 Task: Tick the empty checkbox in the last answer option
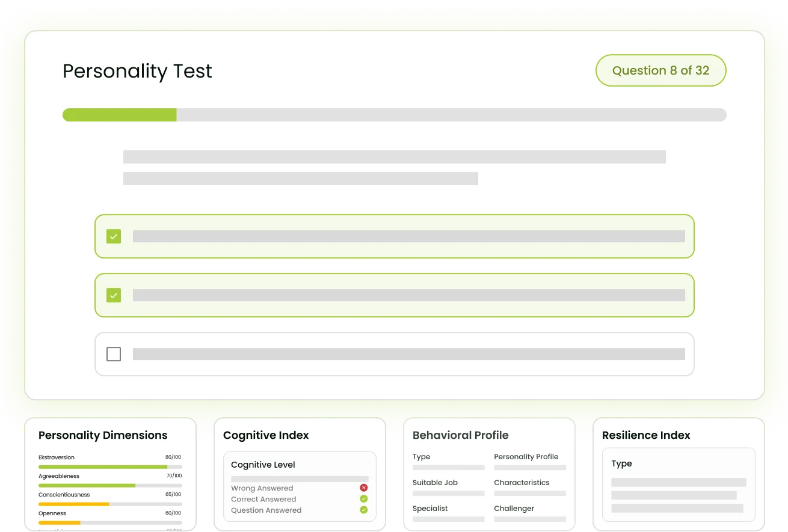pos(114,354)
